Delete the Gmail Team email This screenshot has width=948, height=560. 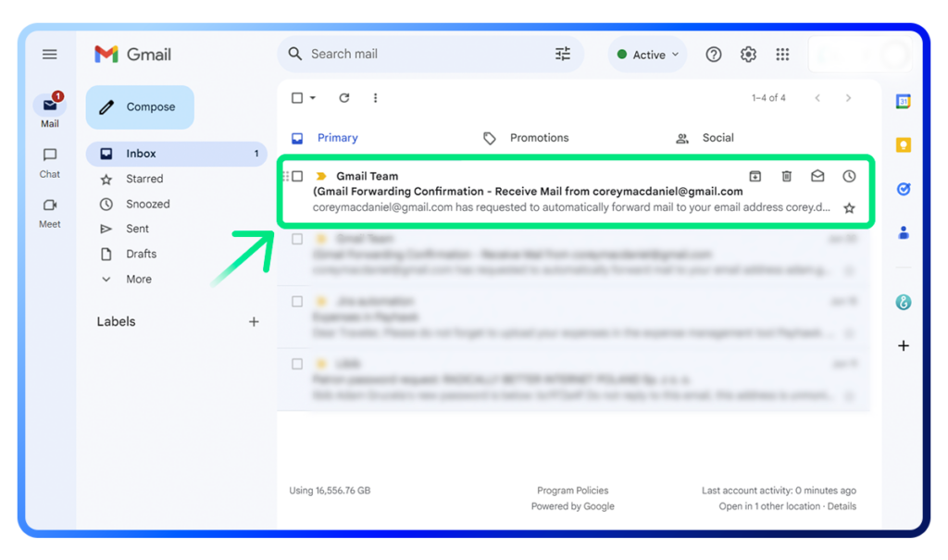tap(787, 176)
